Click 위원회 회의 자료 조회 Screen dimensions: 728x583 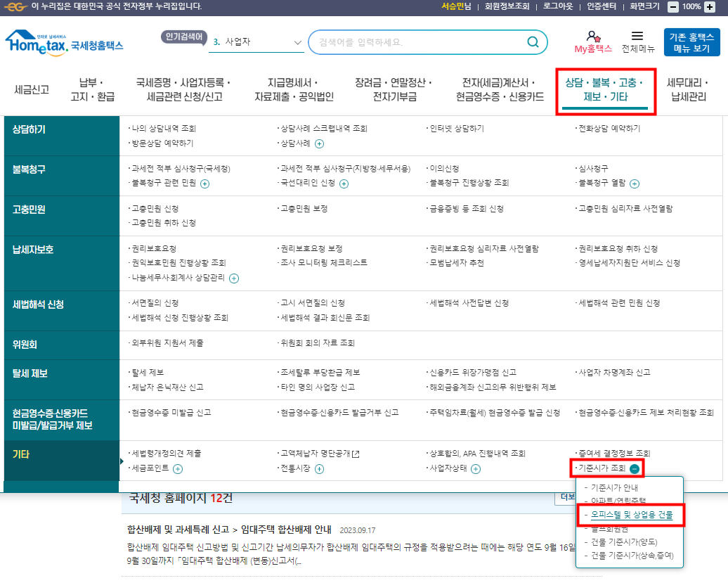318,342
